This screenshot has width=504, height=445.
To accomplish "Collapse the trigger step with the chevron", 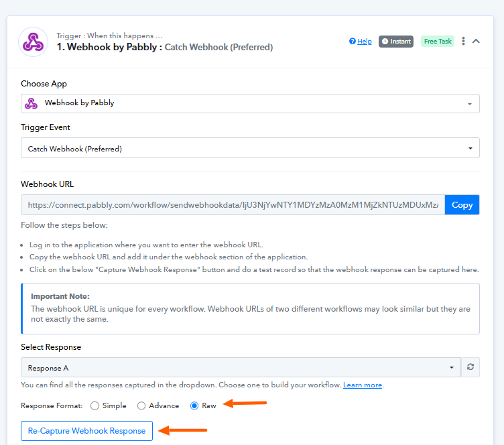I will 476,41.
